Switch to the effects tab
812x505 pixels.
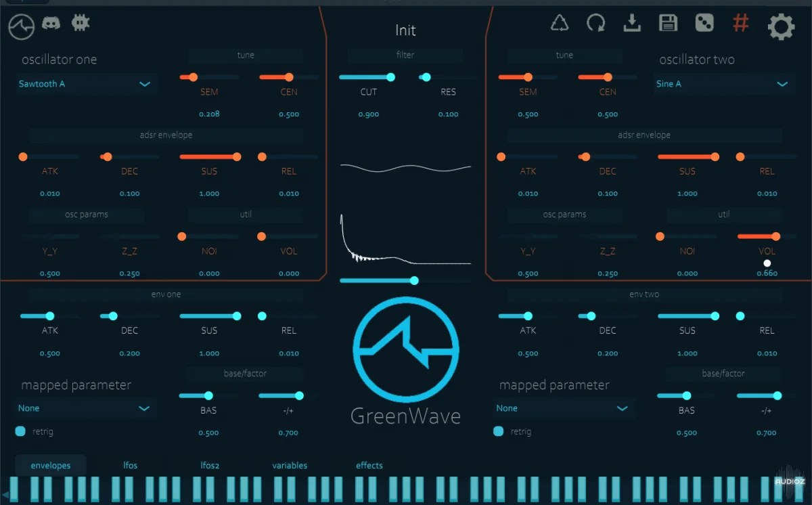[369, 465]
